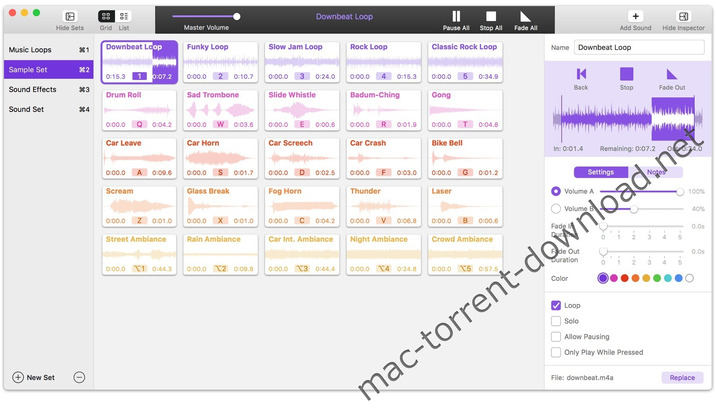The width and height of the screenshot is (716, 408).
Task: Pick the purple color swatch
Action: [603, 278]
